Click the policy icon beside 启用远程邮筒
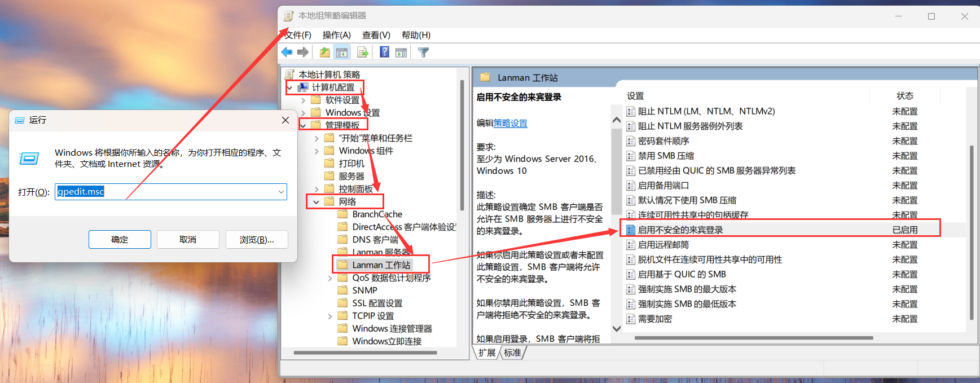Screen dimensions: 980x383 (x=631, y=245)
